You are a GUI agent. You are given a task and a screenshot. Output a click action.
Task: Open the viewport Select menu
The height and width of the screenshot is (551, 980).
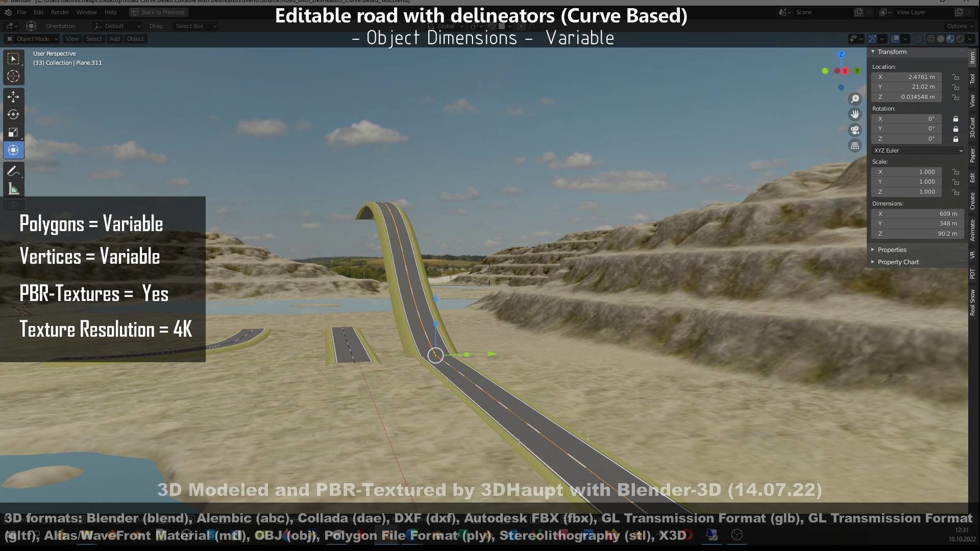pyautogui.click(x=94, y=39)
